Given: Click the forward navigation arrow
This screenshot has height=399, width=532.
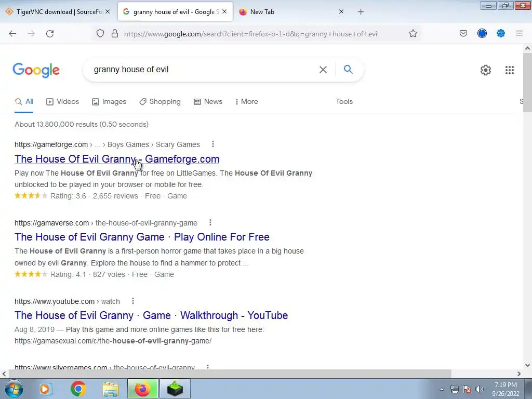Looking at the screenshot, I should click(31, 34).
